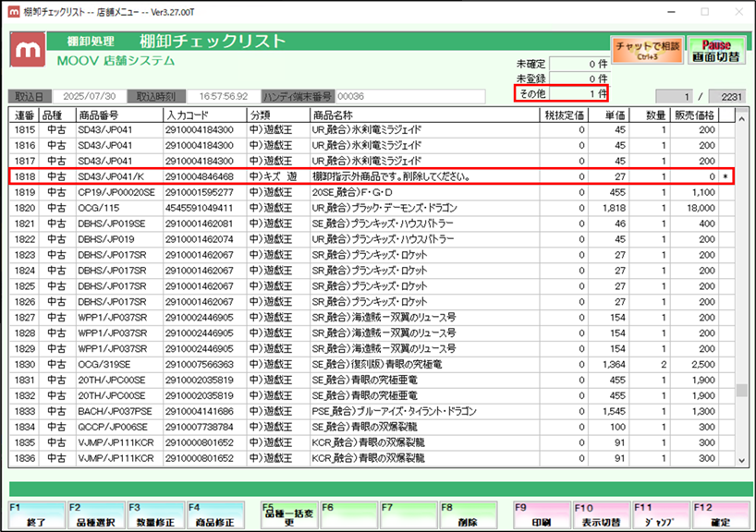Click the 単価 column header

click(x=608, y=115)
